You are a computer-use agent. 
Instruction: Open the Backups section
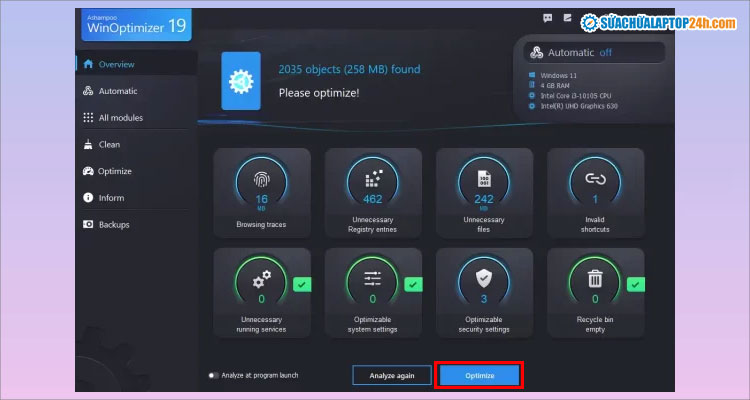pyautogui.click(x=136, y=224)
